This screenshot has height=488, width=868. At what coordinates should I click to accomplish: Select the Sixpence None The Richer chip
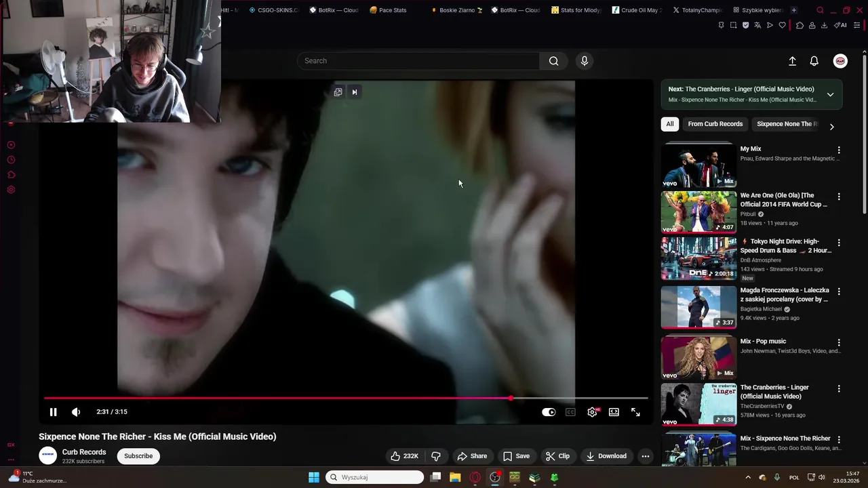click(787, 124)
